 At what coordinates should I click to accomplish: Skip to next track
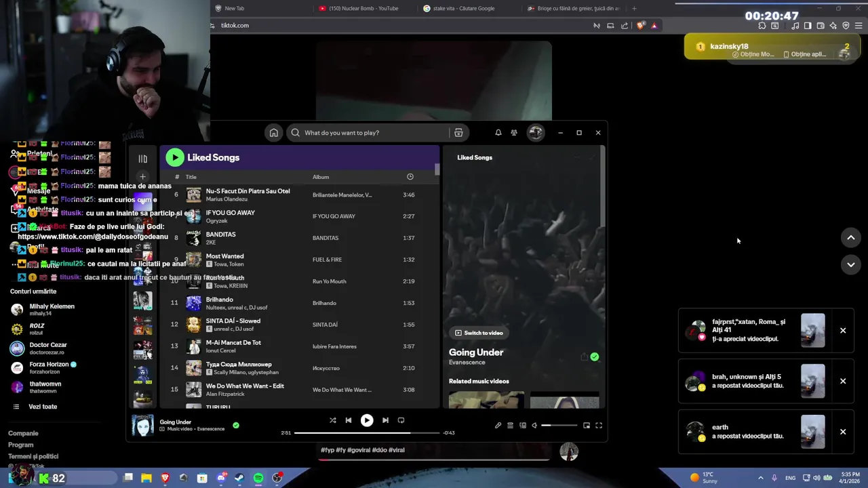click(x=385, y=420)
